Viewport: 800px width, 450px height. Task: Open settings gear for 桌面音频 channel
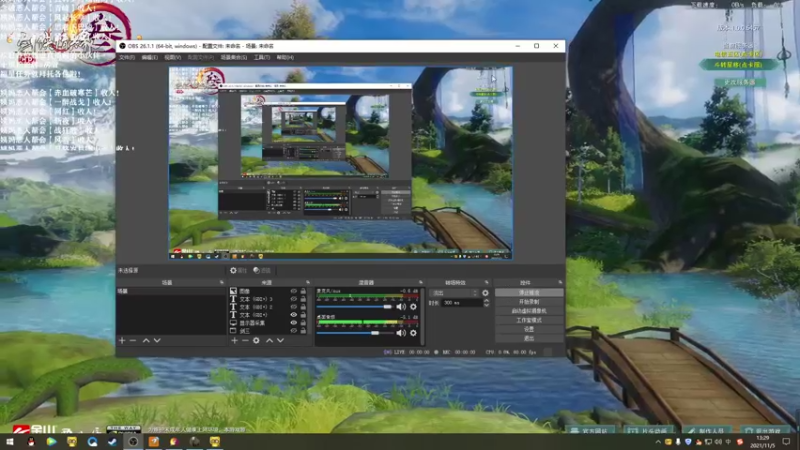click(x=413, y=333)
